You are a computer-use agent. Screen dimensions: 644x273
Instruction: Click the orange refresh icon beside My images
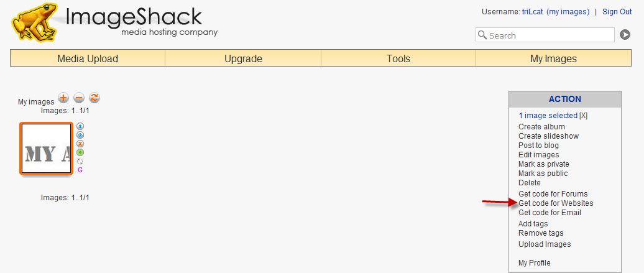(x=94, y=98)
